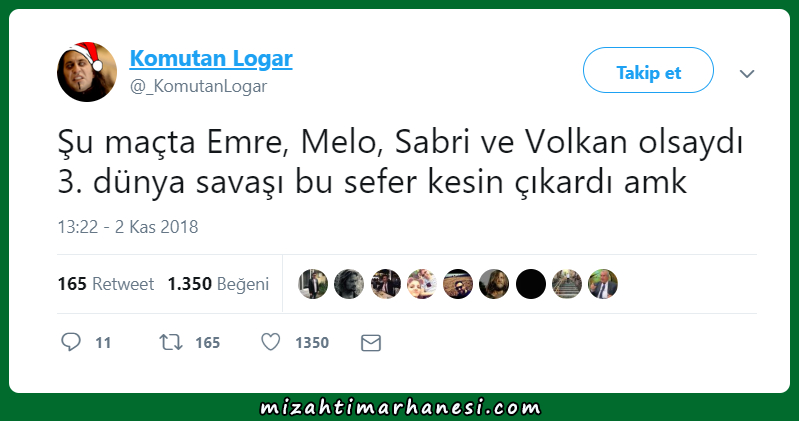View the 1.350 Beğeni list

point(218,284)
